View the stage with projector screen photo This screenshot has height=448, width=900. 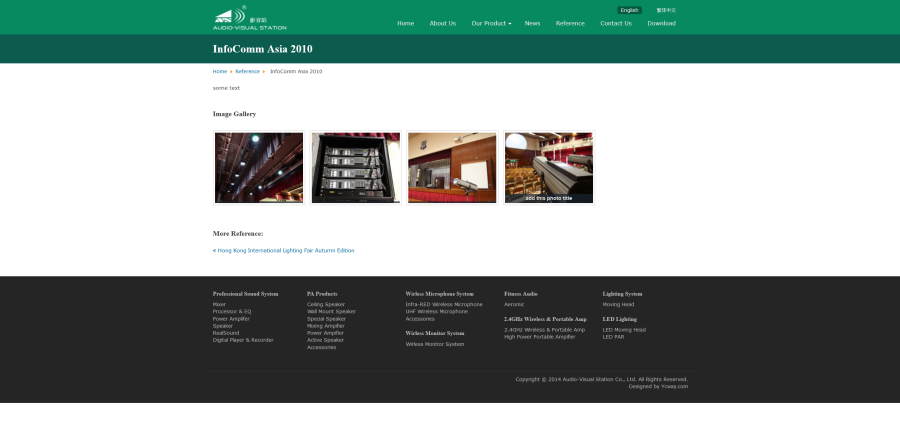(x=452, y=167)
